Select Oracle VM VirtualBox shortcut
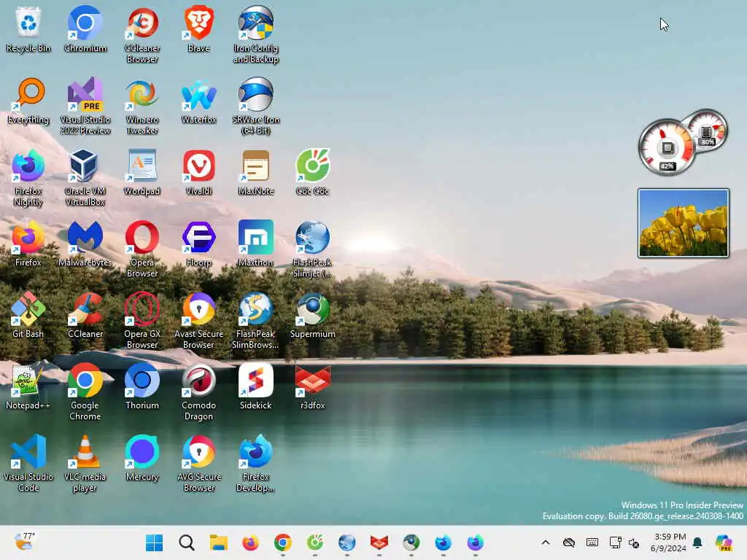The height and width of the screenshot is (560, 747). (x=85, y=178)
